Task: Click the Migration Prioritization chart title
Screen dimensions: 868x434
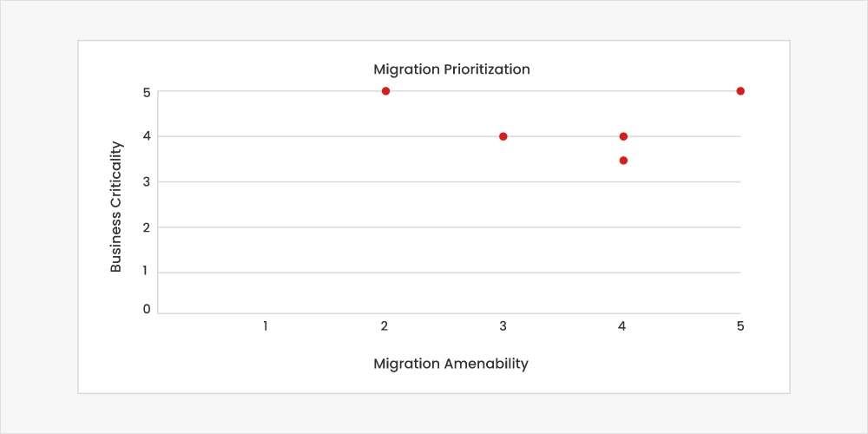Action: point(451,69)
